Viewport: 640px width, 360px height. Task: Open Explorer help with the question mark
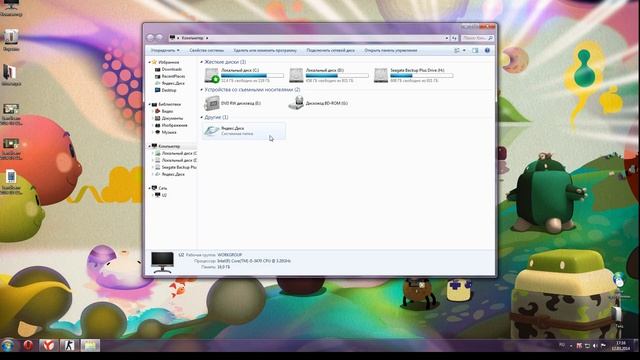pyautogui.click(x=487, y=50)
